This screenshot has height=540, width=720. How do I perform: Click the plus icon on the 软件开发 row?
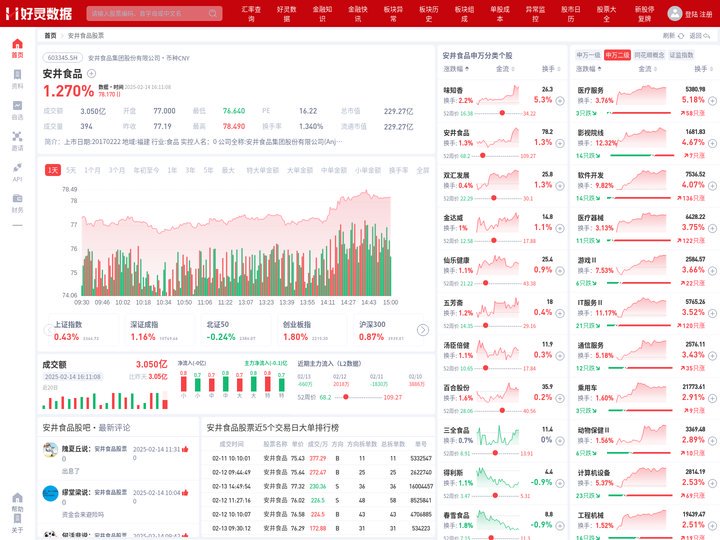click(x=712, y=186)
